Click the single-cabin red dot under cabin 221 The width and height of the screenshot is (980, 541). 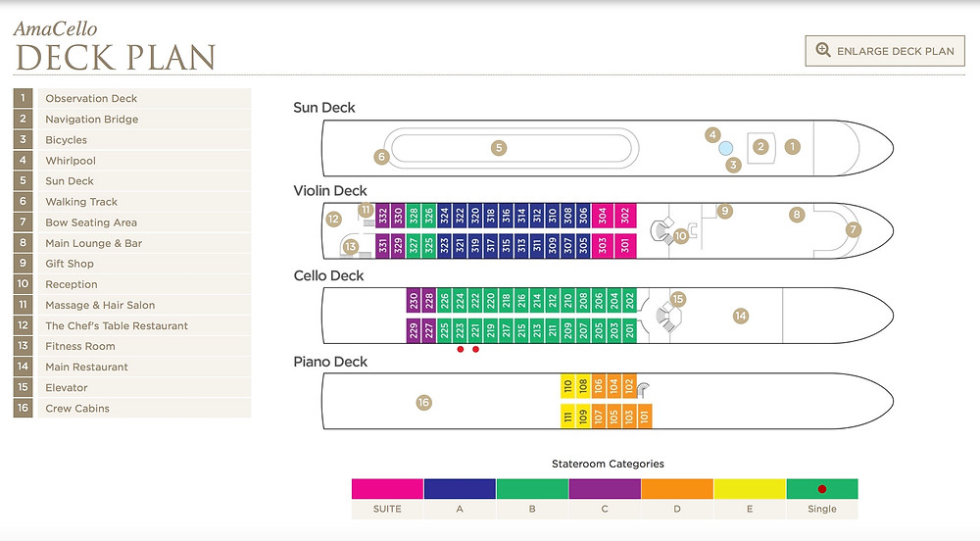(x=475, y=349)
